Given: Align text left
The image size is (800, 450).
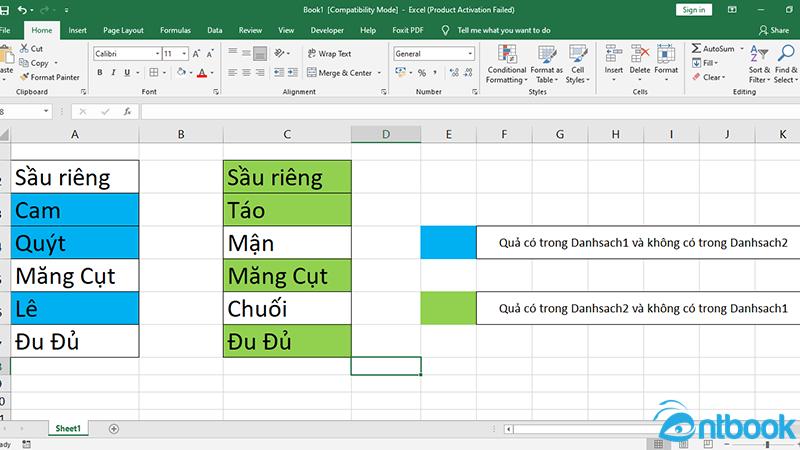Looking at the screenshot, I should (233, 72).
